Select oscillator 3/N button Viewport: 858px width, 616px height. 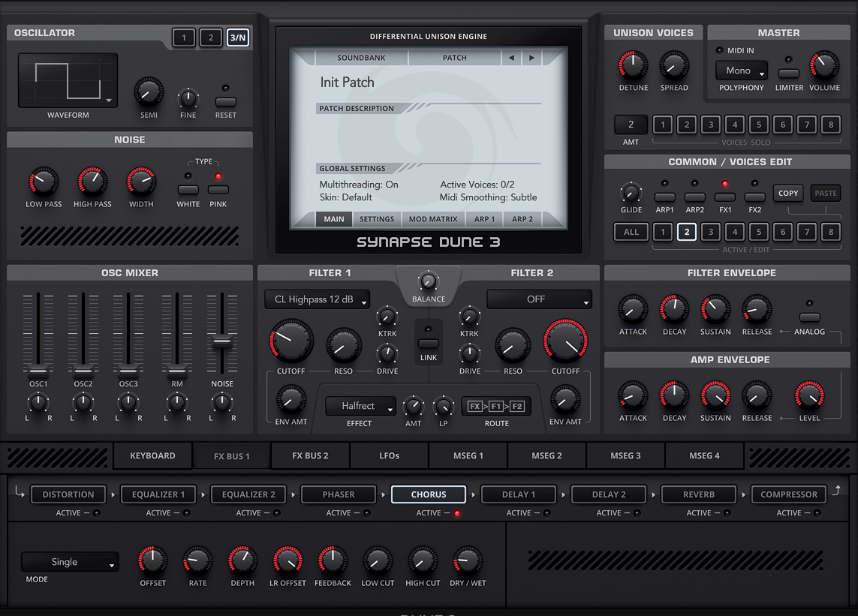coord(238,38)
